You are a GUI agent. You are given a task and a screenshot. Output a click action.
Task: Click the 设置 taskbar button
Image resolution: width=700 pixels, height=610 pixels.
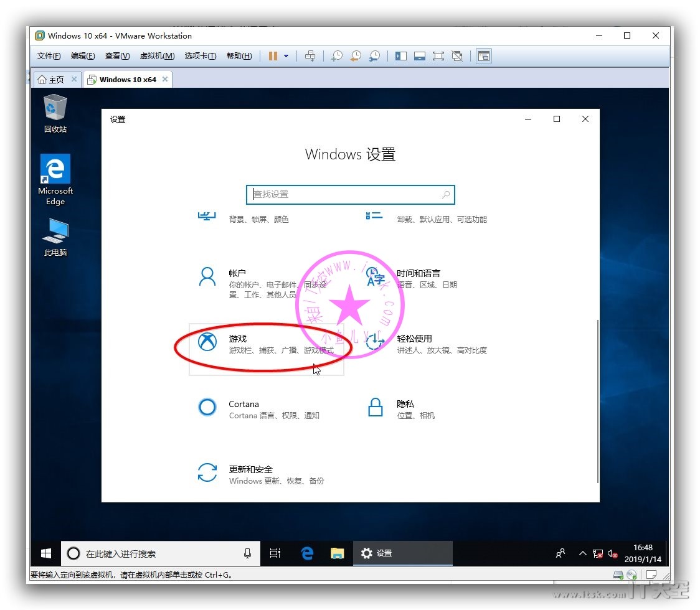click(x=403, y=553)
